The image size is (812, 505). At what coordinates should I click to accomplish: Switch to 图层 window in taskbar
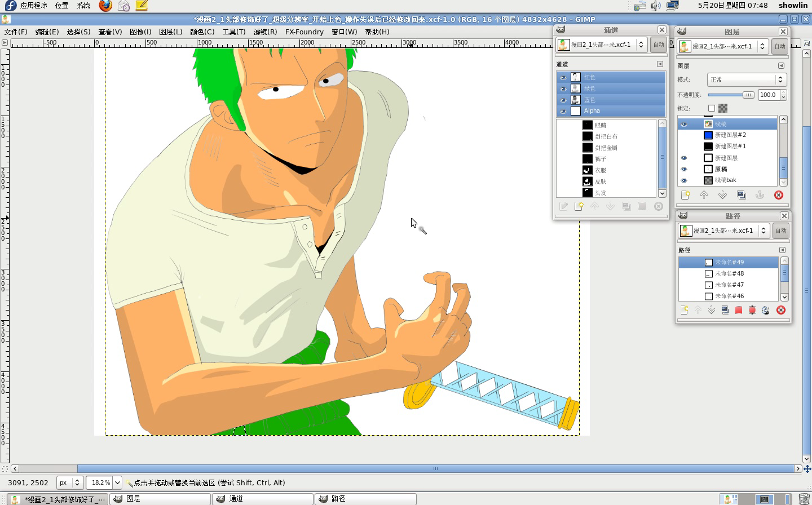tap(160, 499)
